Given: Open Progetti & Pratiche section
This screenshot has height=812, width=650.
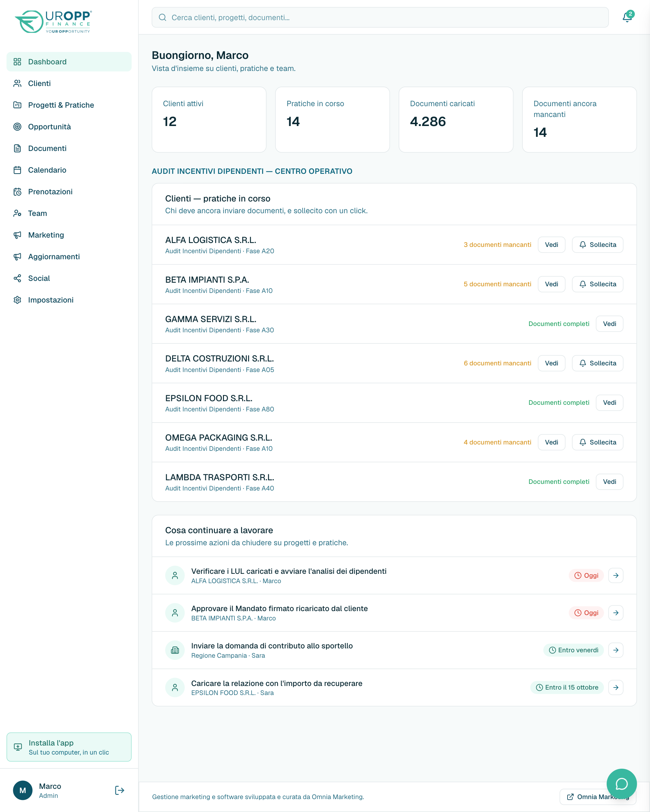Looking at the screenshot, I should tap(69, 105).
